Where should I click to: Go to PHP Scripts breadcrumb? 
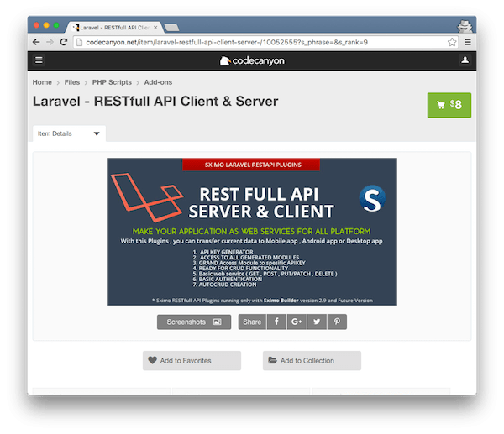click(x=112, y=82)
